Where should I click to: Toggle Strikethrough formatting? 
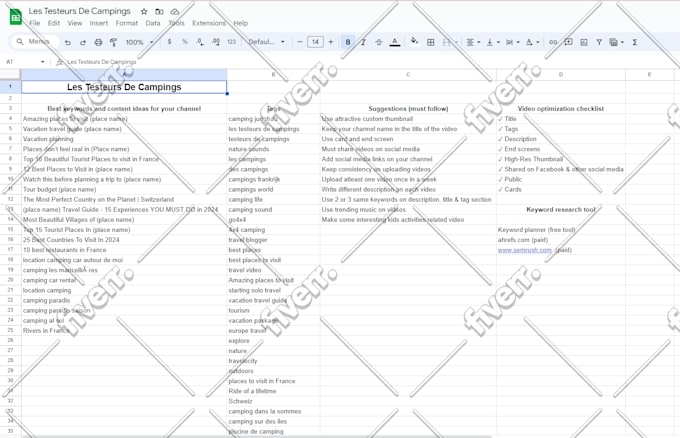tap(379, 42)
